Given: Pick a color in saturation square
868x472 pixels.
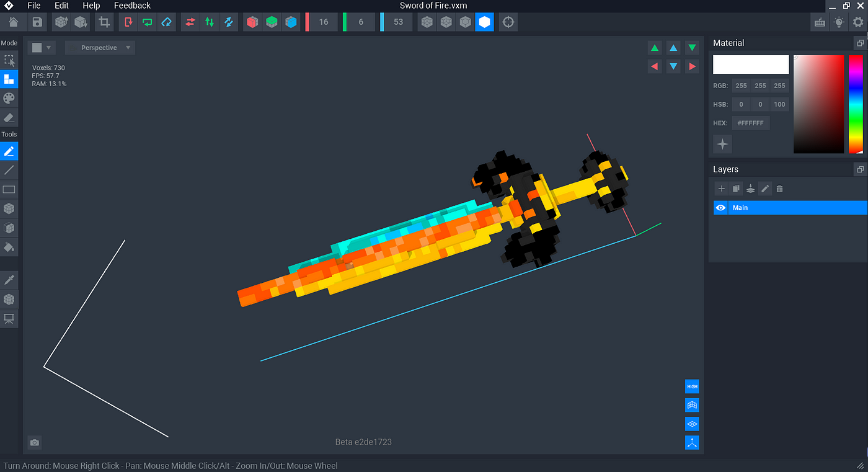Looking at the screenshot, I should coord(819,104).
